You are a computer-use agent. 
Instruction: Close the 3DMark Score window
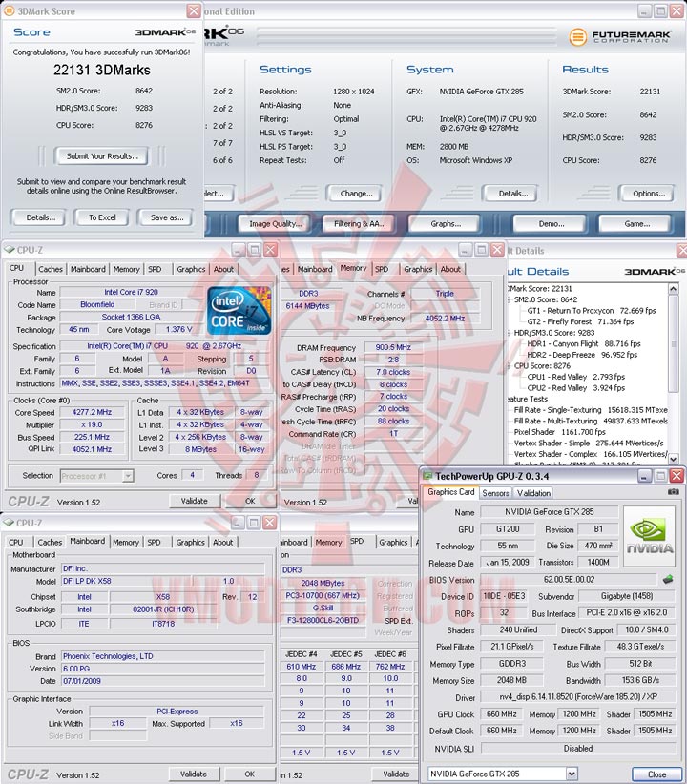point(194,10)
